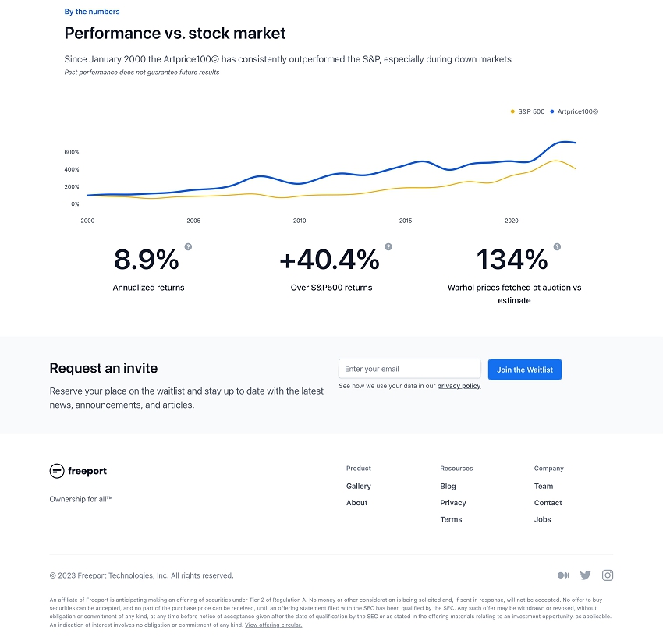This screenshot has height=644, width=663.
Task: Click the Join the Waitlist button
Action: [x=525, y=370]
